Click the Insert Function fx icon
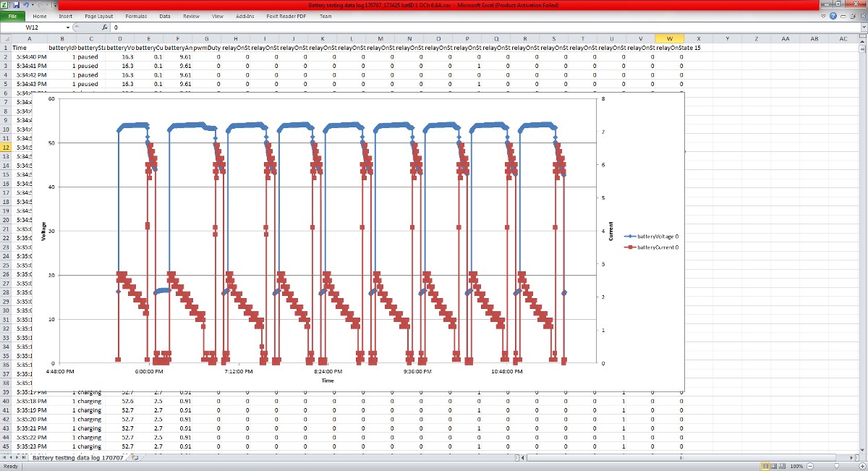 tap(105, 27)
